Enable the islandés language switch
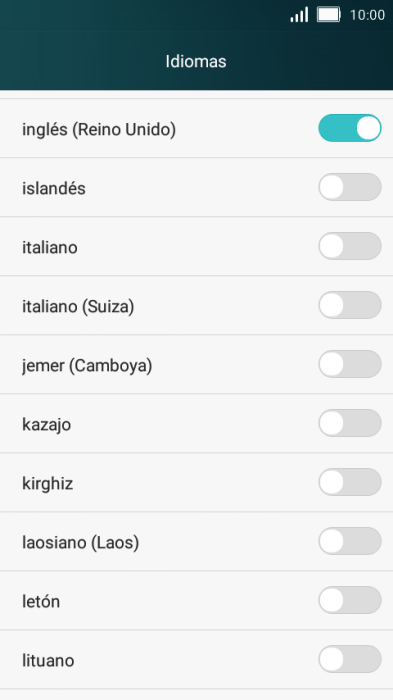The width and height of the screenshot is (393, 700). click(350, 187)
